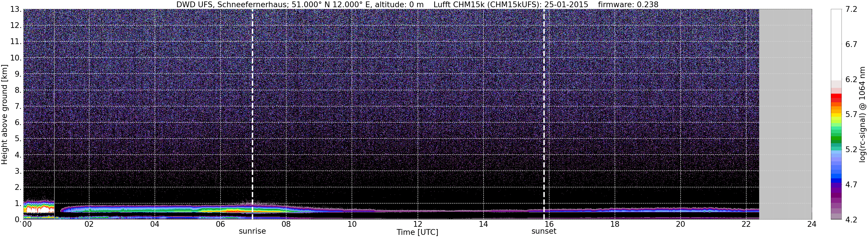868x238 pixels.
Task: Click the dashed sunset marker line
Action: [x=544, y=114]
